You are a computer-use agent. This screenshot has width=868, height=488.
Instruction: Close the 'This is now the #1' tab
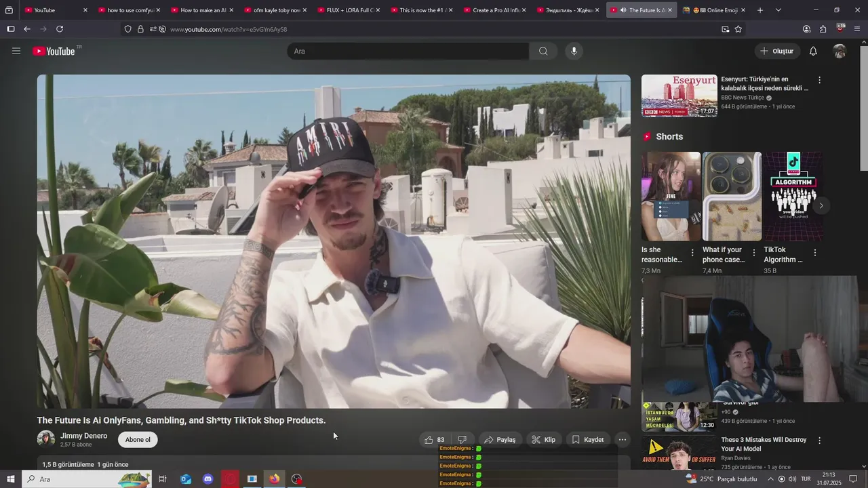pyautogui.click(x=450, y=10)
